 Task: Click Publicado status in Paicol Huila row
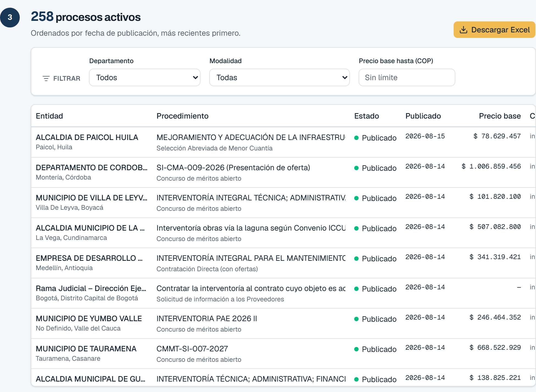(375, 138)
